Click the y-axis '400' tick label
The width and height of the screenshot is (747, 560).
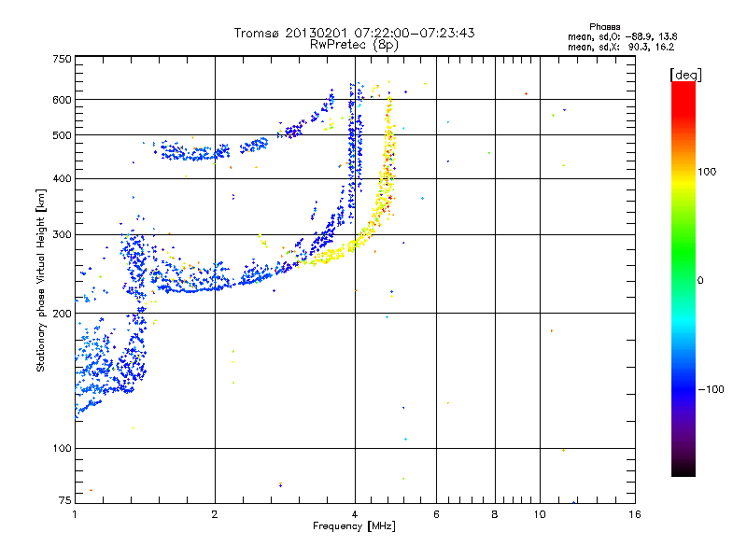coord(62,179)
